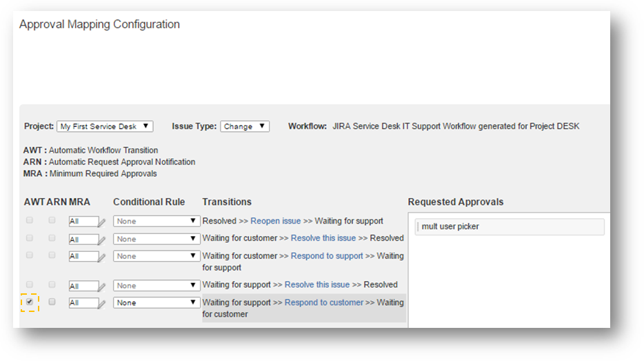
Task: Click MRA text field in Respond to customer row
Action: [82, 303]
